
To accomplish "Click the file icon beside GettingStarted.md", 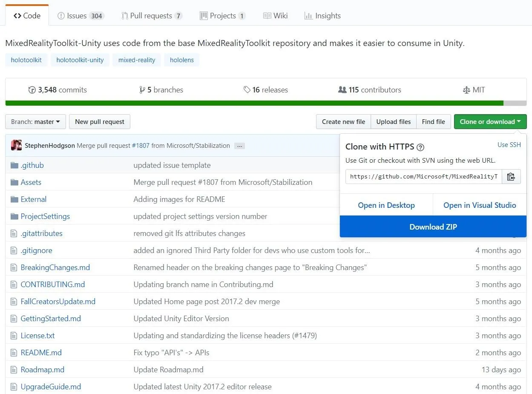I will pos(14,319).
